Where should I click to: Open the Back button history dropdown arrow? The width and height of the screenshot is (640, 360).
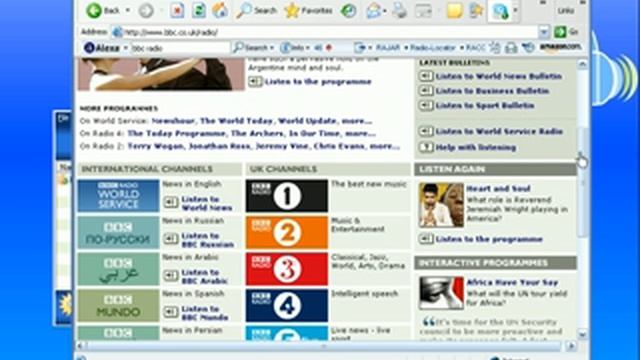[x=128, y=11]
